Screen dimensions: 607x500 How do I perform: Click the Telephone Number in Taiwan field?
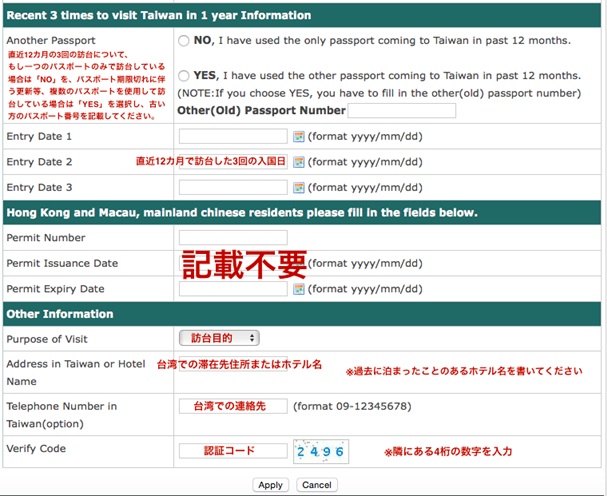pos(233,407)
